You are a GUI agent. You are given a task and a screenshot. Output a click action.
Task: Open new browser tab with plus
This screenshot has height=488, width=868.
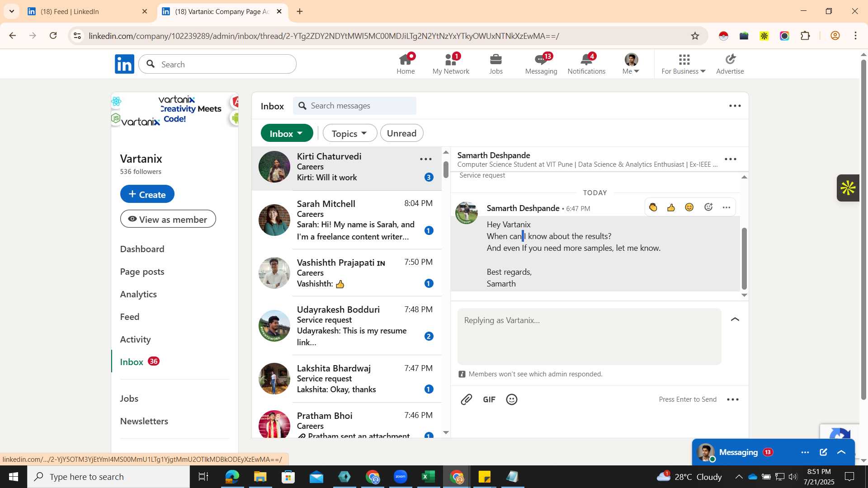click(300, 11)
